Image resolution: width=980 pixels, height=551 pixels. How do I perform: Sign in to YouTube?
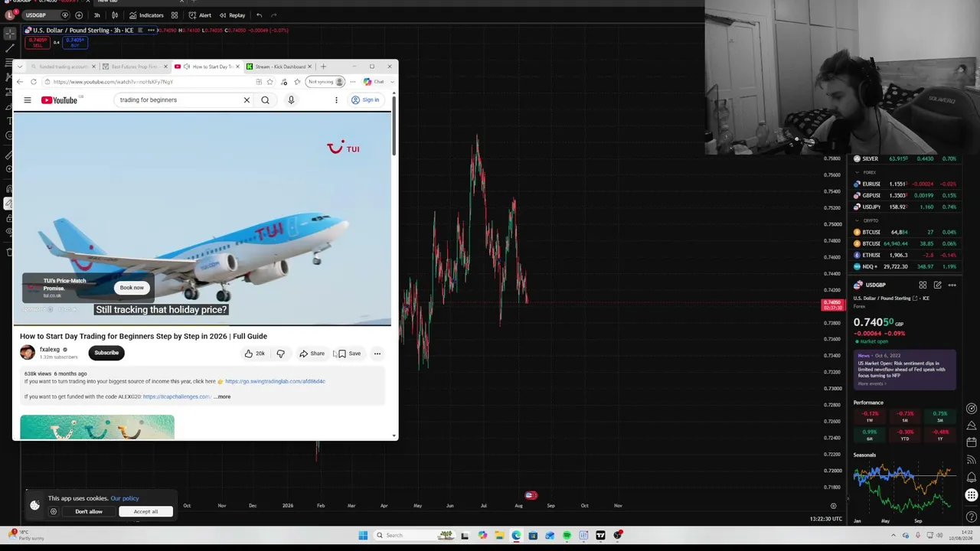[x=365, y=100]
